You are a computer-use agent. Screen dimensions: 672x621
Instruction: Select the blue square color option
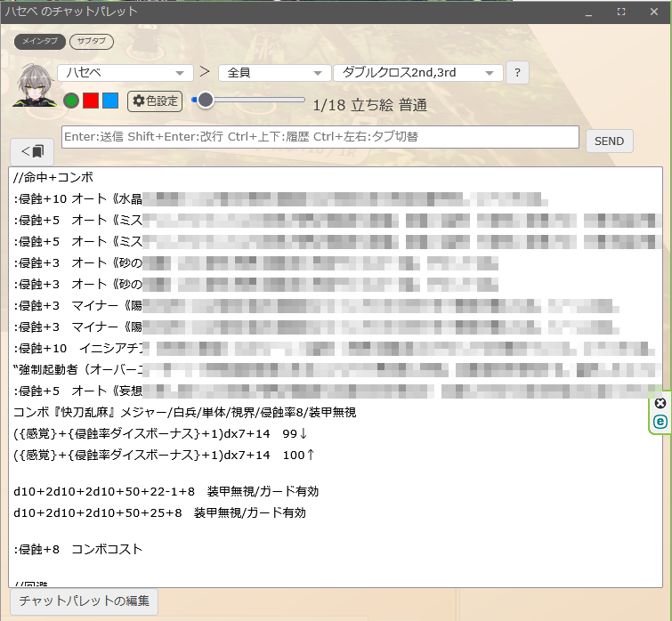(x=109, y=101)
